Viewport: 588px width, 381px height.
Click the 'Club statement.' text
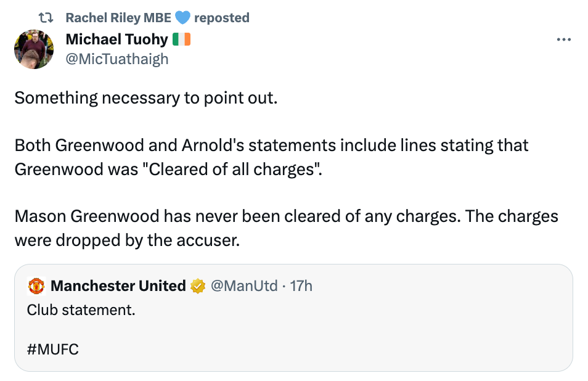point(81,310)
